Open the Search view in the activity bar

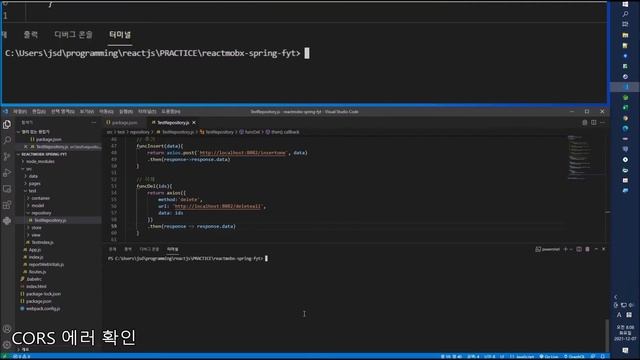pyautogui.click(x=7, y=140)
